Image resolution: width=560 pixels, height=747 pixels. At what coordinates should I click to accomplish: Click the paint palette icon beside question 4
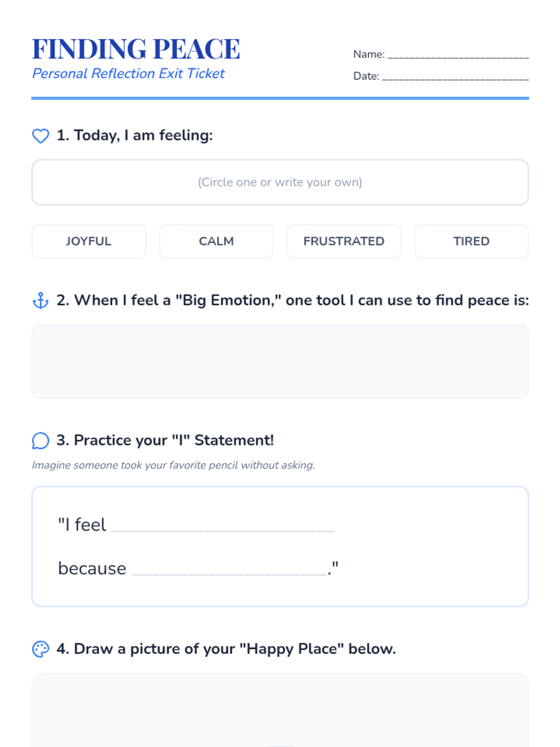click(41, 649)
